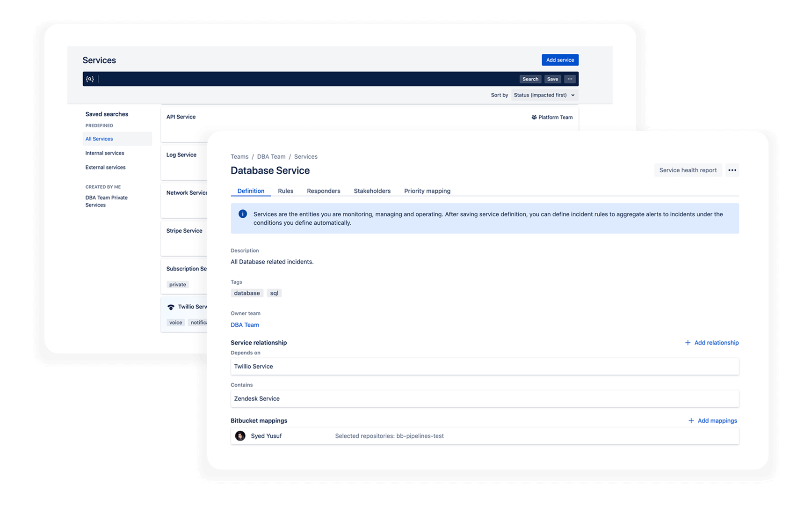This screenshot has width=812, height=515.
Task: Switch to the Rules tab
Action: 285,191
